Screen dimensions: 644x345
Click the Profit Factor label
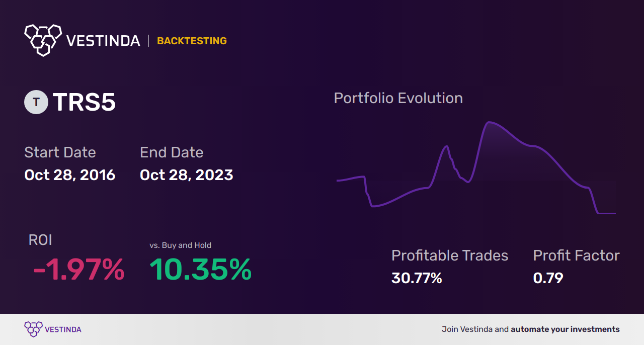(x=577, y=255)
